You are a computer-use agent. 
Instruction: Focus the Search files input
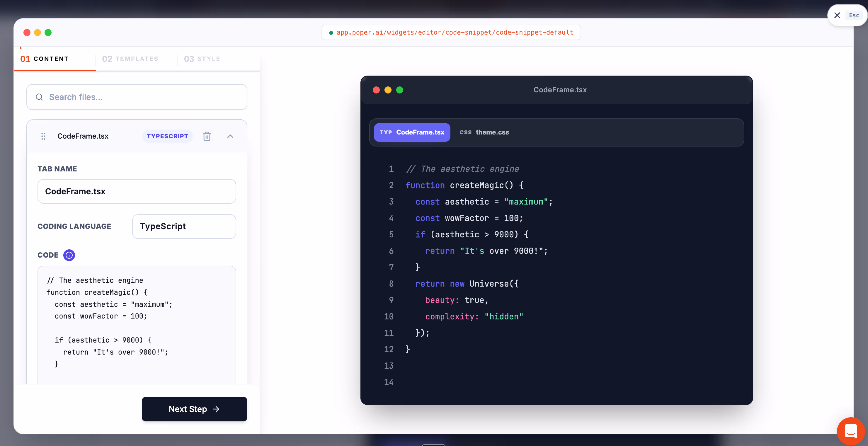tap(137, 97)
